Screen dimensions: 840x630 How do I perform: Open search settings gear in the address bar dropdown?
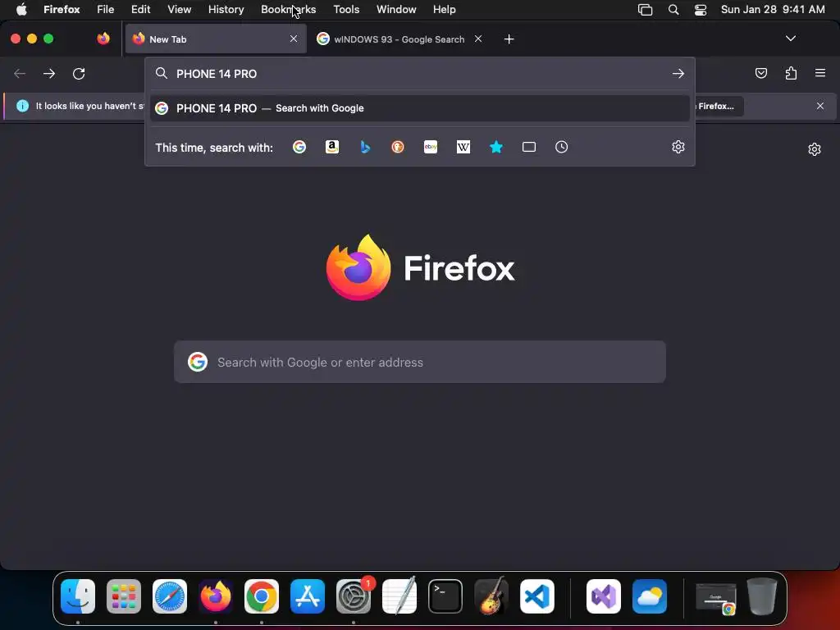(678, 147)
